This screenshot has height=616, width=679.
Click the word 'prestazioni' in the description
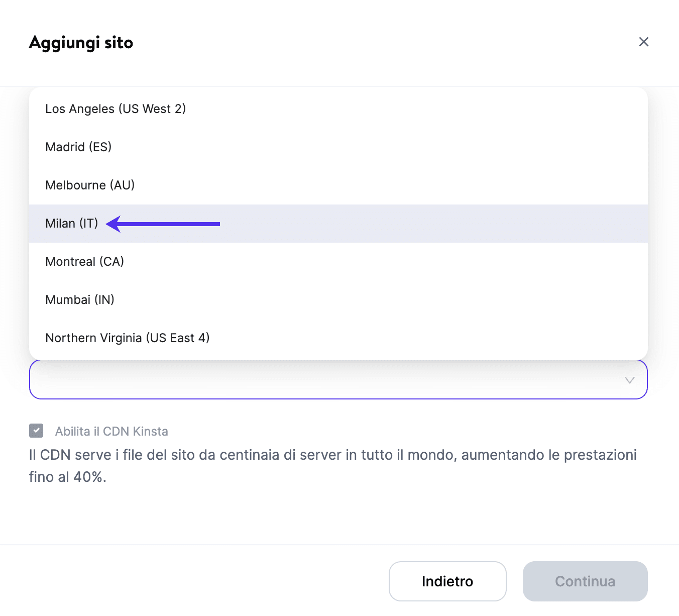point(600,455)
